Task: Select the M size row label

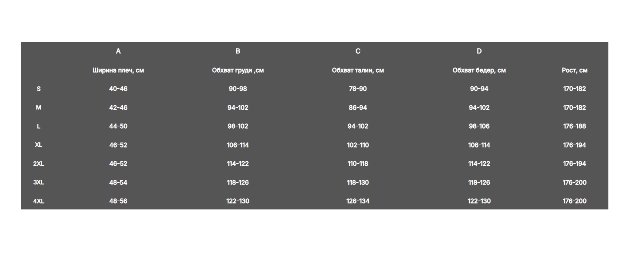Action: (39, 107)
